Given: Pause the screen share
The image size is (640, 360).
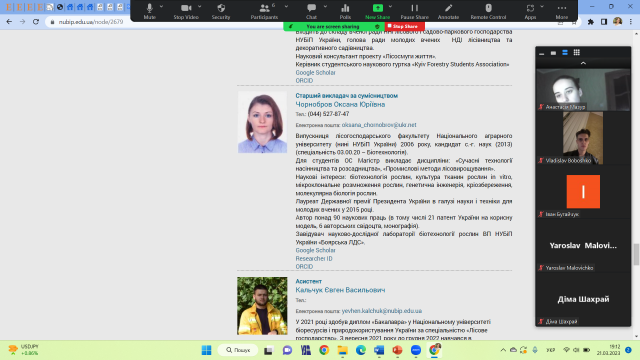Looking at the screenshot, I should click(414, 11).
